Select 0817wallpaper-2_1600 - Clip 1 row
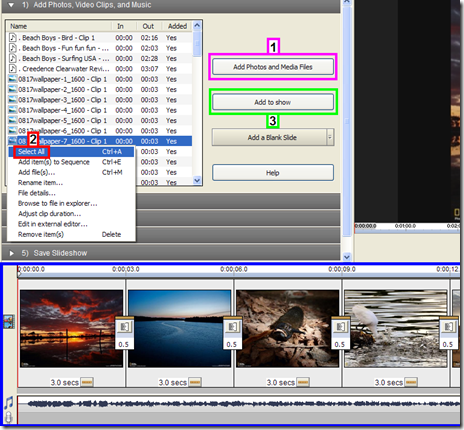Image resolution: width=464 pixels, height=430 pixels. tap(99, 89)
